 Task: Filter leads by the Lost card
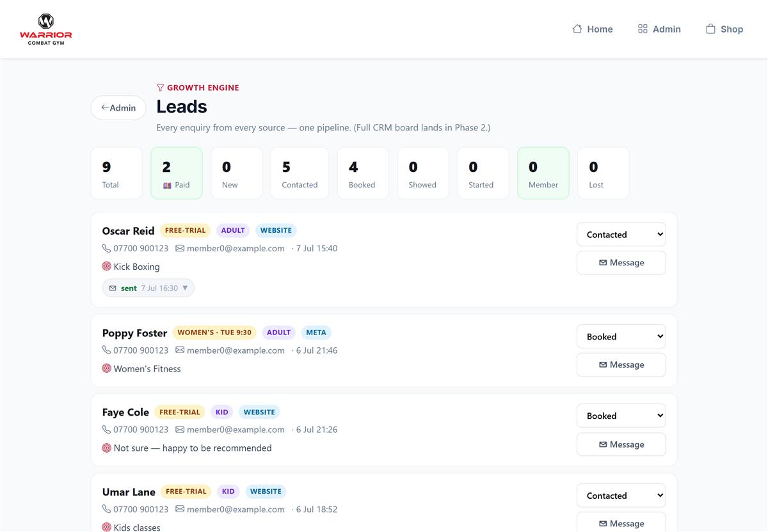pyautogui.click(x=604, y=173)
